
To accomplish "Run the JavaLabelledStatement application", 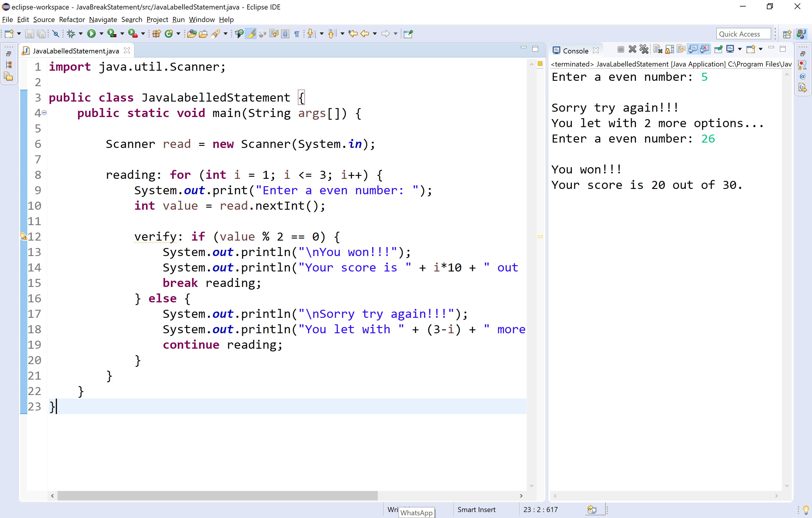I will point(92,33).
